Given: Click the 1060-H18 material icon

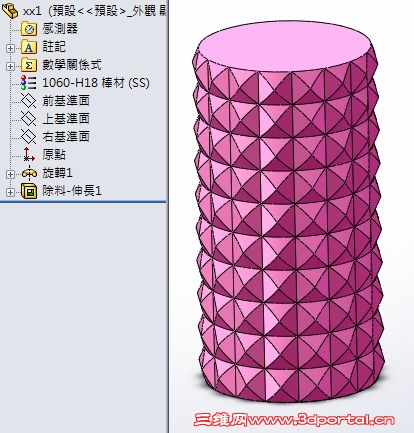Looking at the screenshot, I should click(x=29, y=83).
